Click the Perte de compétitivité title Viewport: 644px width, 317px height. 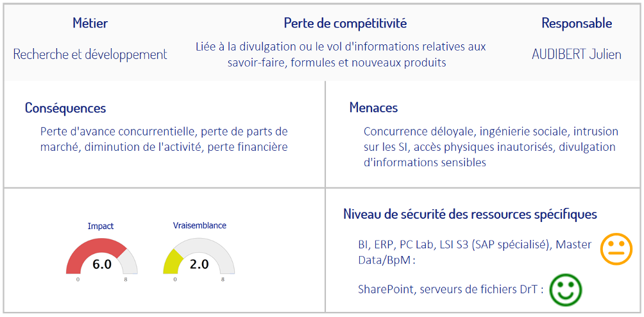click(345, 24)
